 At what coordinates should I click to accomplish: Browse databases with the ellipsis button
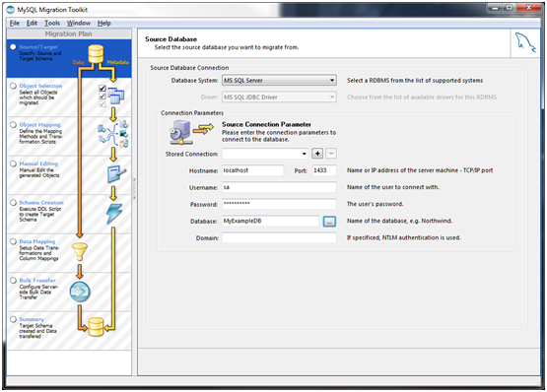click(329, 222)
